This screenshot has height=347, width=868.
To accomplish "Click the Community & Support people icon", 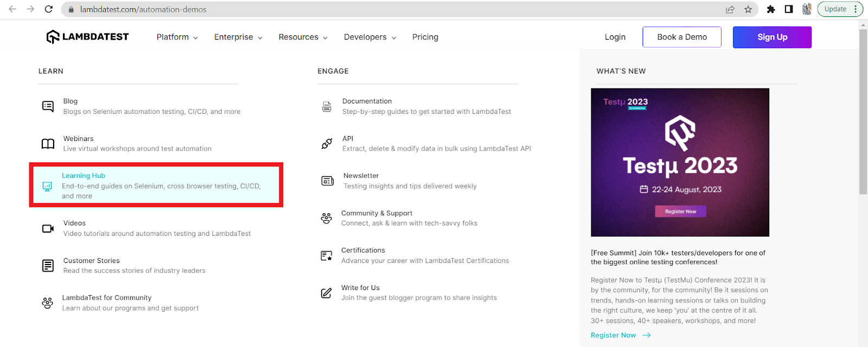I will coord(326,218).
